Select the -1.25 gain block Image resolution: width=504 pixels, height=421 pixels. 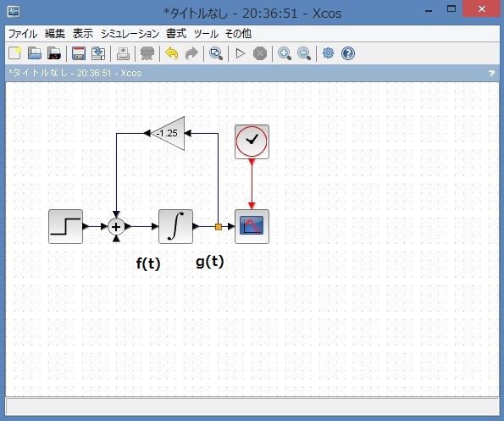tap(168, 133)
